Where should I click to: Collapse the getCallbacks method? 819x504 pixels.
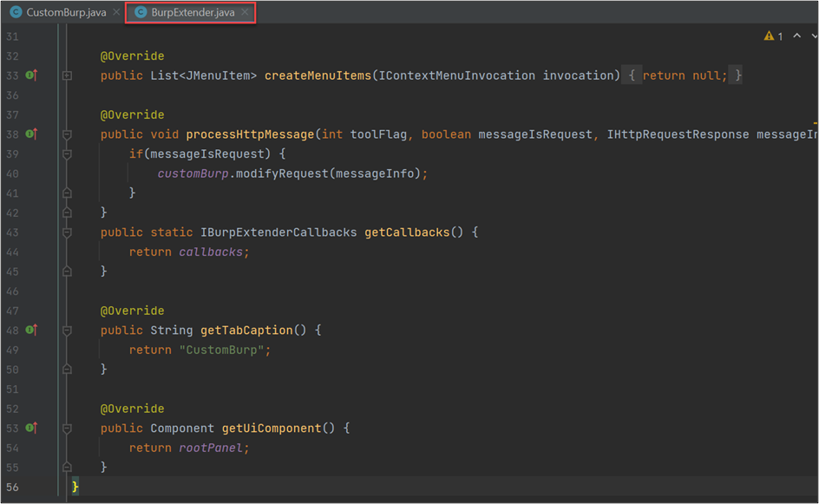(67, 232)
